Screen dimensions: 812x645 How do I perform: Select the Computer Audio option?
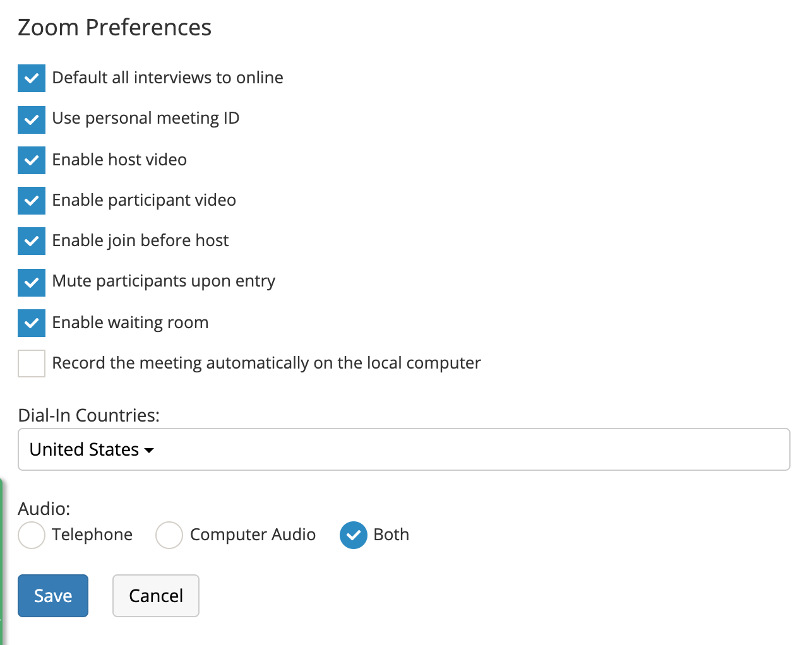click(x=169, y=535)
